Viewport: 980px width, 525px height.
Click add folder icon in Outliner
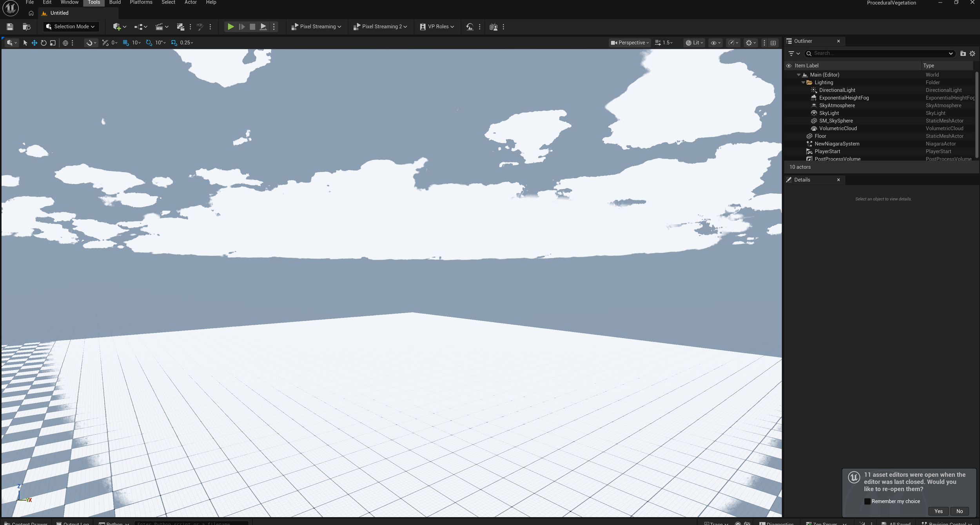pos(963,53)
